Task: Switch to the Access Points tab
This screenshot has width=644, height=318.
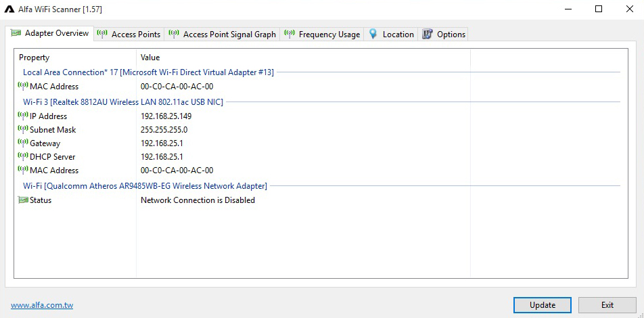Action: tap(129, 35)
